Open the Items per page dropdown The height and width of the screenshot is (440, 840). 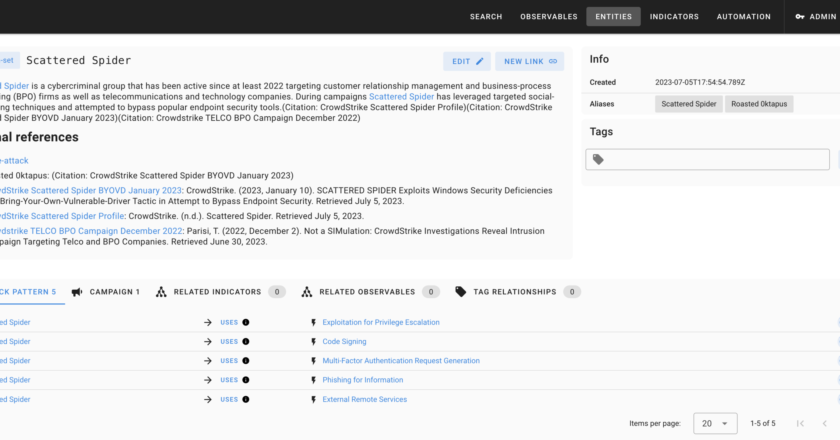tap(715, 423)
